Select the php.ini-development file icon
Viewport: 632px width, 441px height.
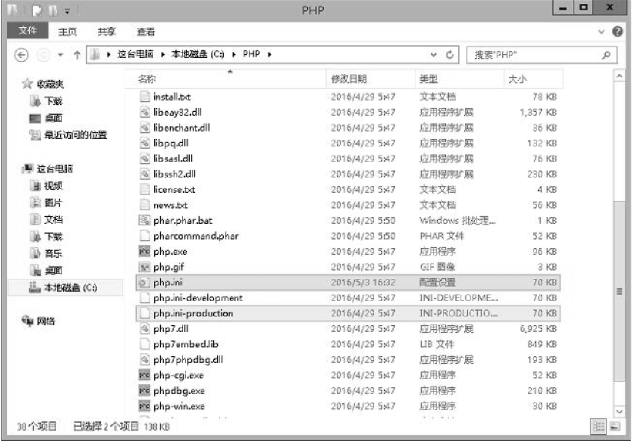tap(144, 297)
